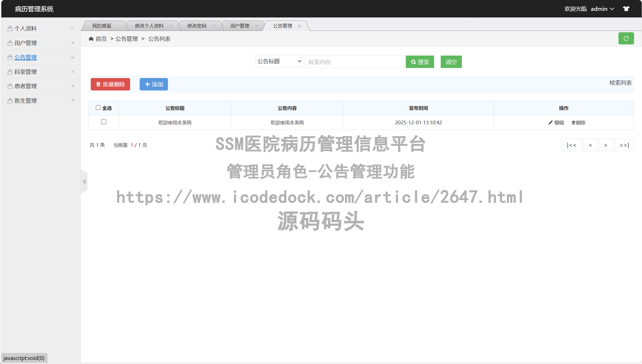Click inside the 检索内容 input field
The height and width of the screenshot is (364, 642).
[x=354, y=62]
